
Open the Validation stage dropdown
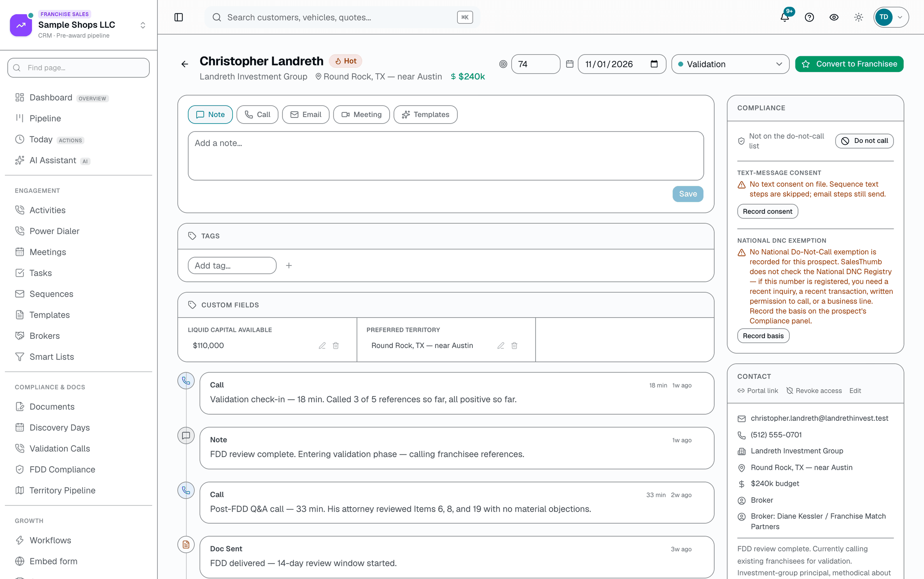click(730, 64)
